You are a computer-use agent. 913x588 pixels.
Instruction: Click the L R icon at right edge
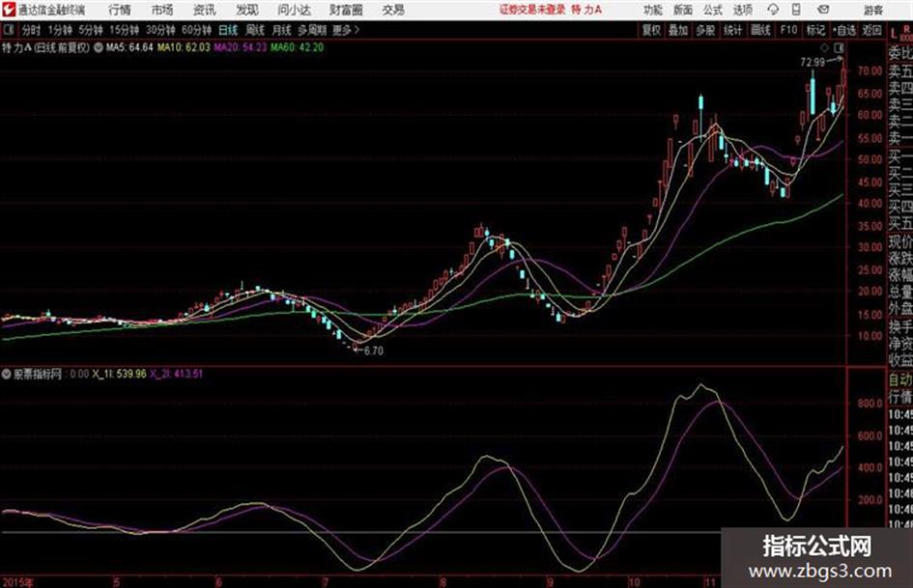click(899, 32)
